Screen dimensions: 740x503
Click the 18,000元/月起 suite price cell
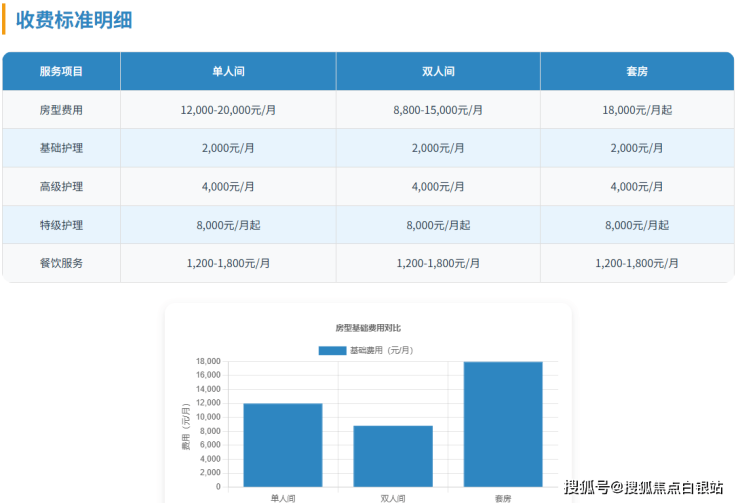pos(637,110)
